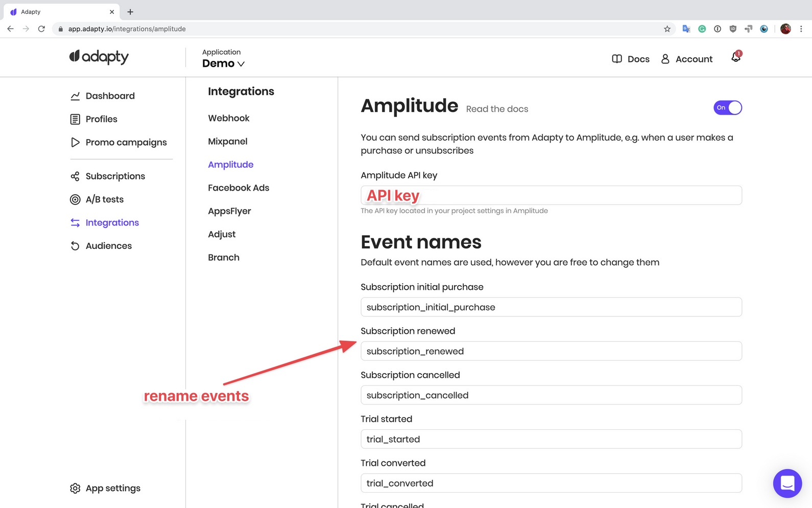Image resolution: width=812 pixels, height=508 pixels.
Task: Select the Integrations sidebar label
Action: [112, 223]
